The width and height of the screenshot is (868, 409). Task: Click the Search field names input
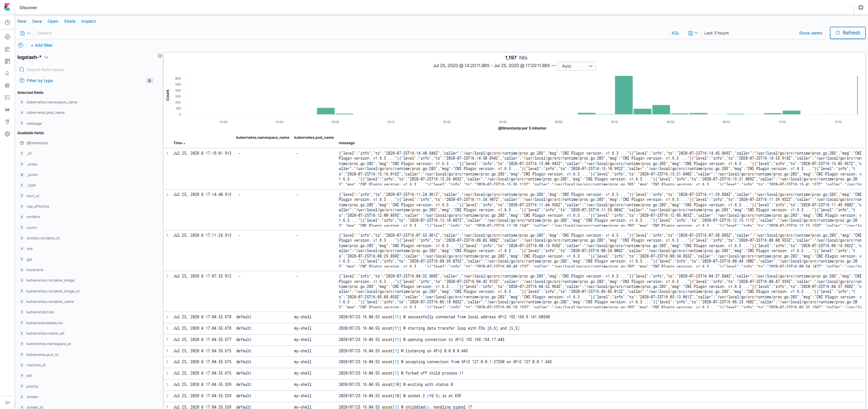click(x=86, y=70)
